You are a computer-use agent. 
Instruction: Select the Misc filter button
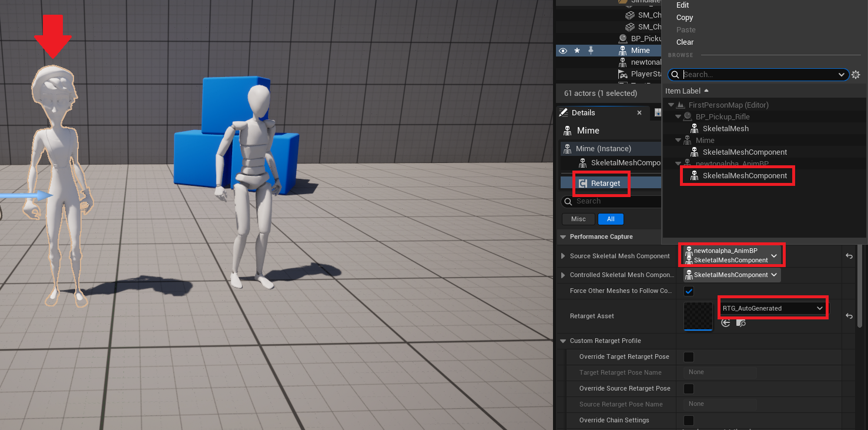[578, 219]
